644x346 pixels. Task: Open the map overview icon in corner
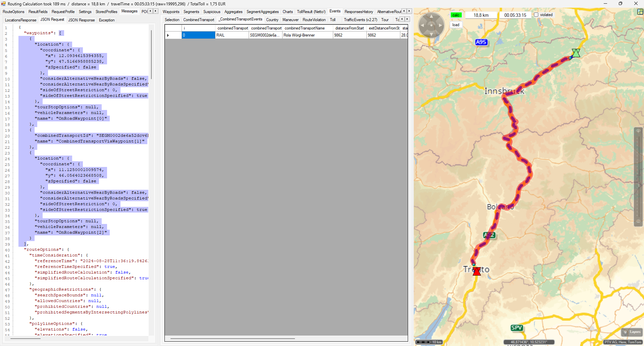(640, 12)
